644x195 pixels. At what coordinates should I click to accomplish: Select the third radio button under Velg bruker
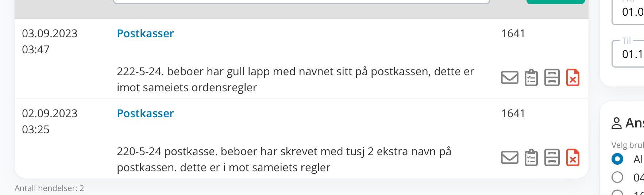(617, 192)
